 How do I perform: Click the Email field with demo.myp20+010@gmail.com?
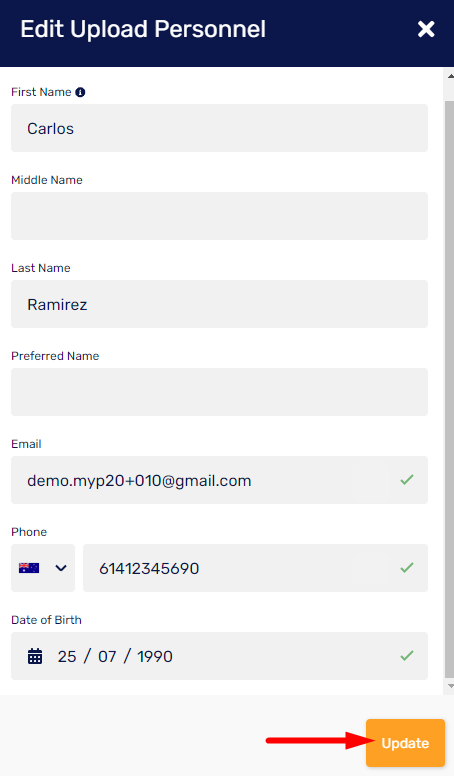pos(219,480)
